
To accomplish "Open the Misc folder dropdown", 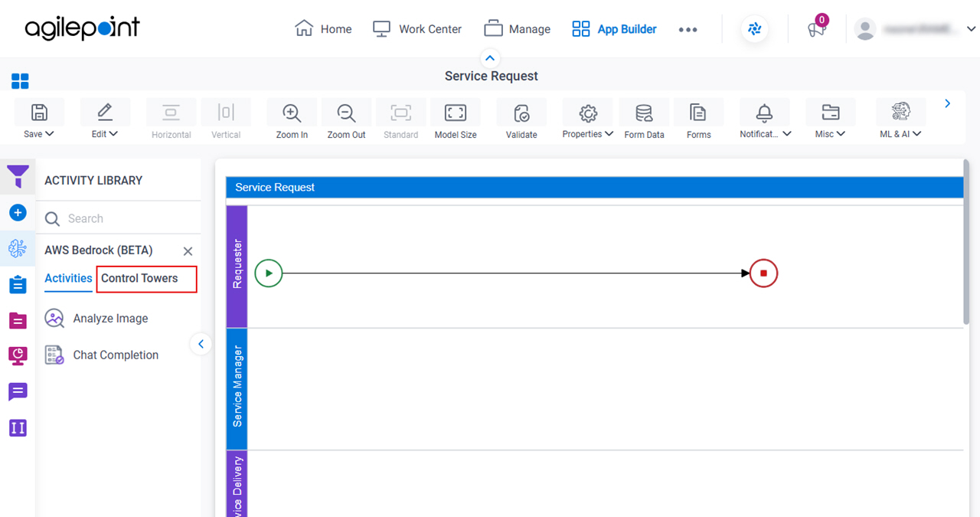I will [830, 120].
